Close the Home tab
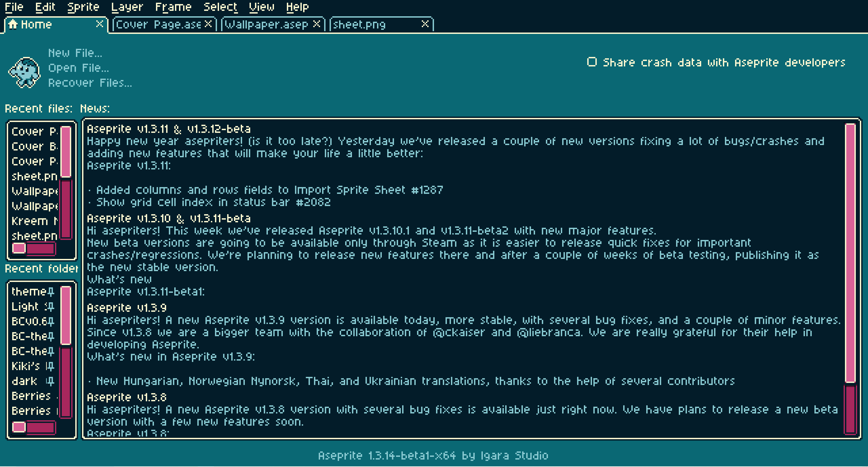868x467 pixels. click(100, 24)
